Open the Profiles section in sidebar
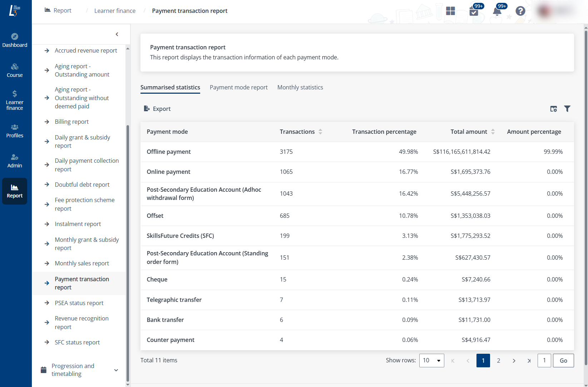 15,131
